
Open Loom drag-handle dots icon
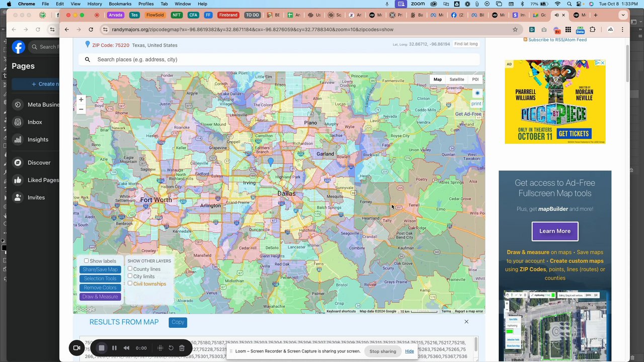pyautogui.click(x=160, y=348)
